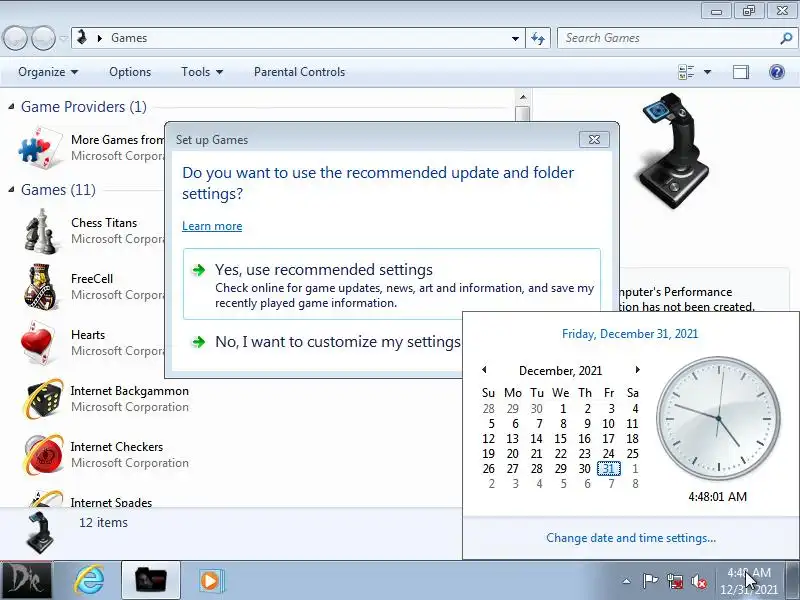The image size is (800, 600).
Task: Select December 31 in the calendar
Action: [609, 468]
